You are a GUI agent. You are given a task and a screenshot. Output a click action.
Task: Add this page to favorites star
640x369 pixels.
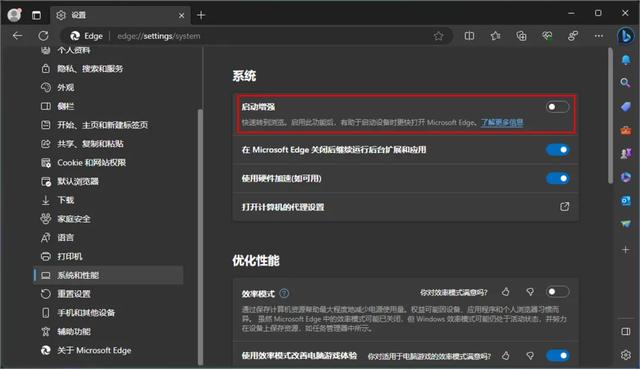tap(438, 36)
